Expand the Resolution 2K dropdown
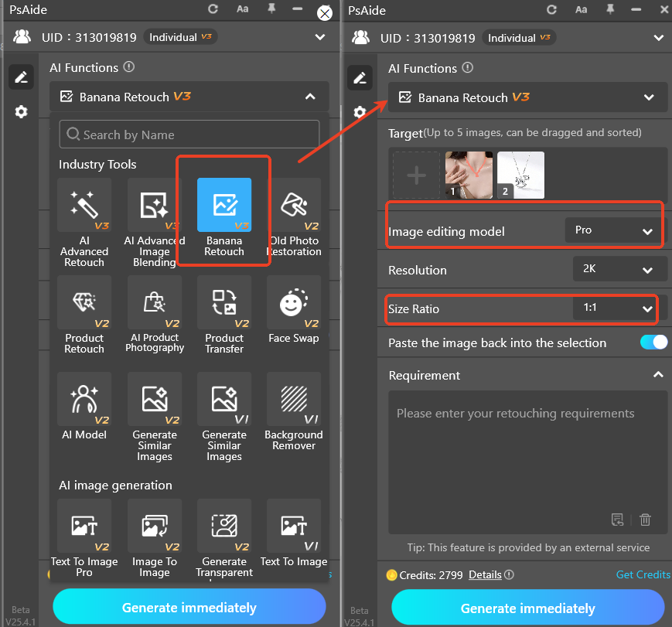Viewport: 672px width, 627px height. (619, 270)
